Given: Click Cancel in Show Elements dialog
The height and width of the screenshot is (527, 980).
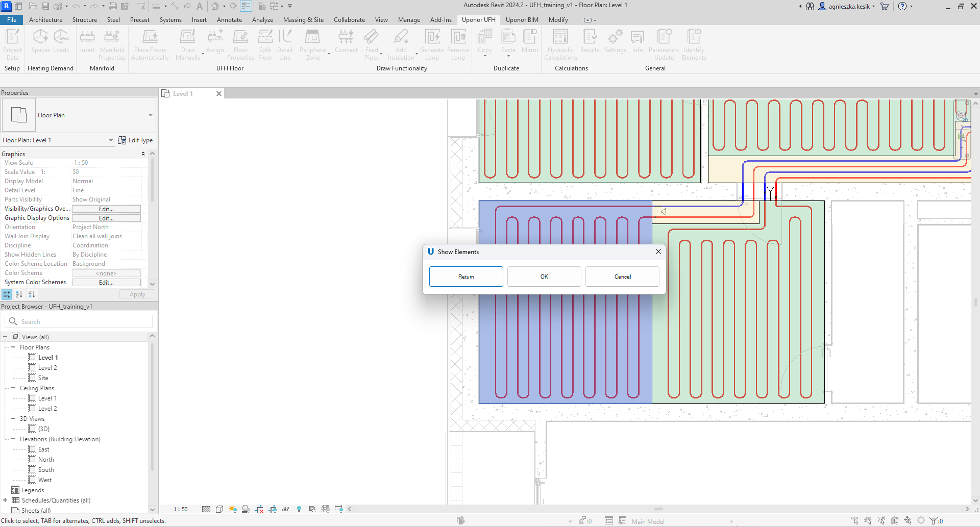Looking at the screenshot, I should 622,277.
